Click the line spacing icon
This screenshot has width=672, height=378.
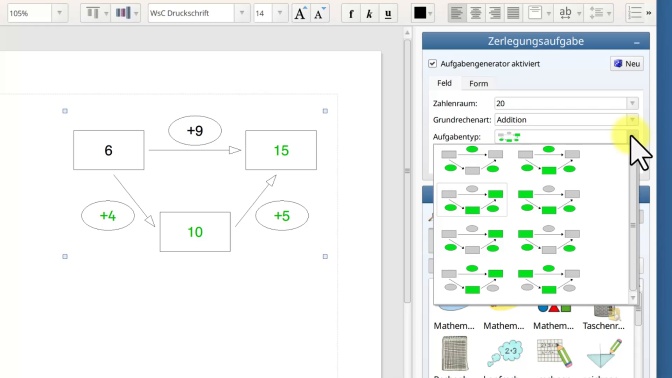pyautogui.click(x=596, y=13)
